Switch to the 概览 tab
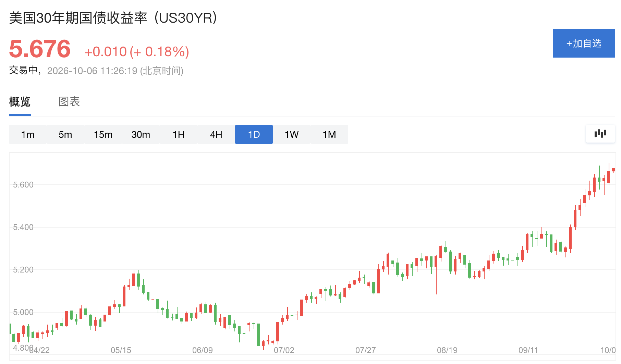 [20, 102]
